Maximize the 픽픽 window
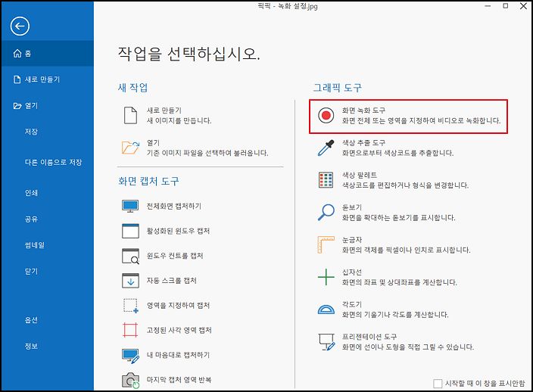The width and height of the screenshot is (533, 392). point(506,6)
